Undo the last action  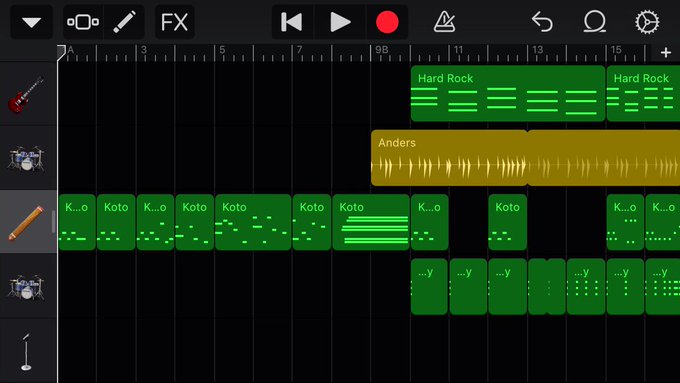tap(542, 22)
